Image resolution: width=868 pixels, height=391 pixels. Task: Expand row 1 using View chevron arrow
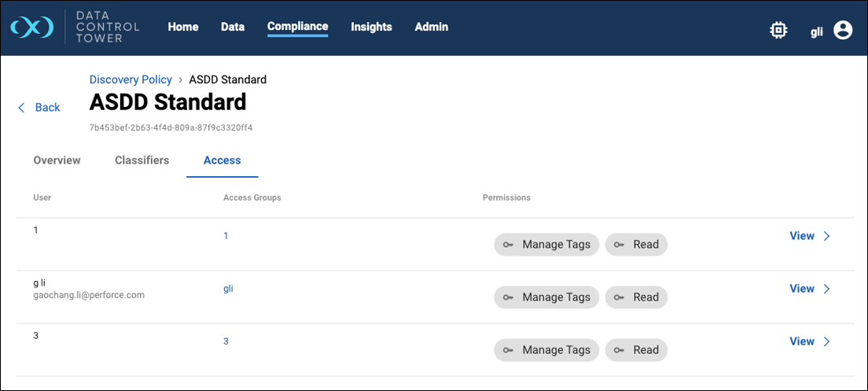826,236
